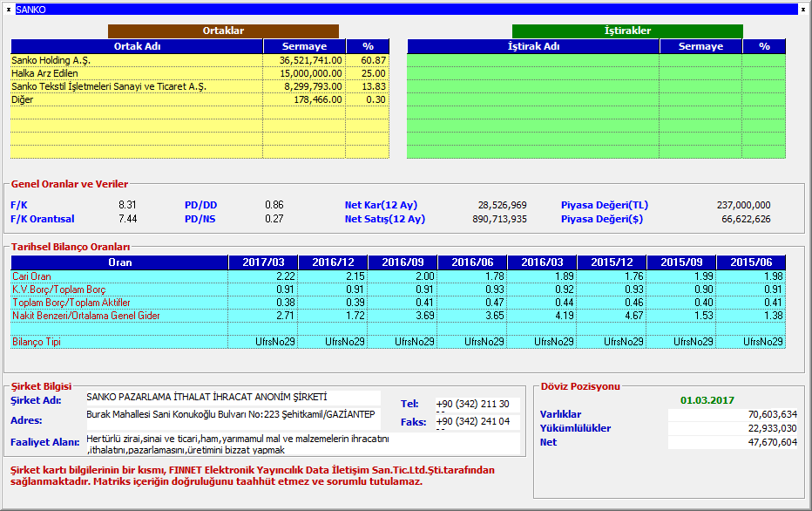The width and height of the screenshot is (812, 511).
Task: Click the Net Satış(12 Ay) label
Action: pos(385,219)
